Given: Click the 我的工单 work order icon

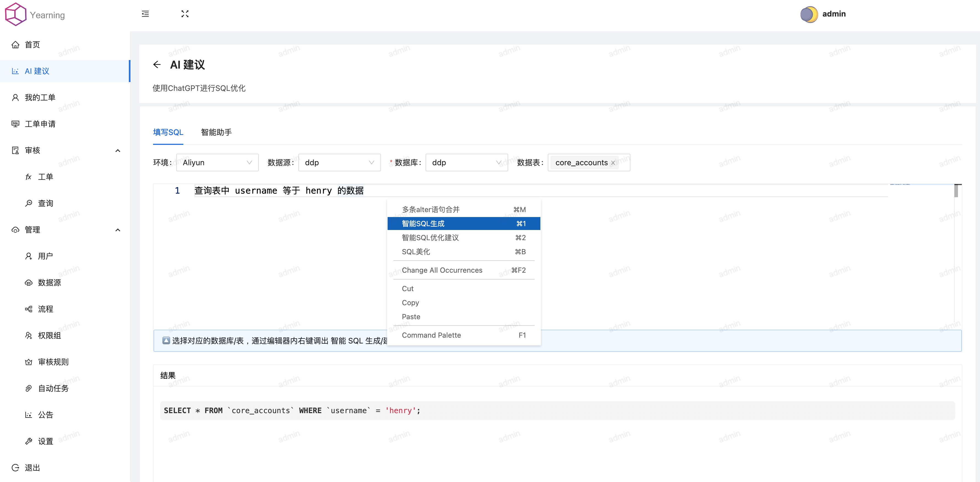Looking at the screenshot, I should click(16, 97).
